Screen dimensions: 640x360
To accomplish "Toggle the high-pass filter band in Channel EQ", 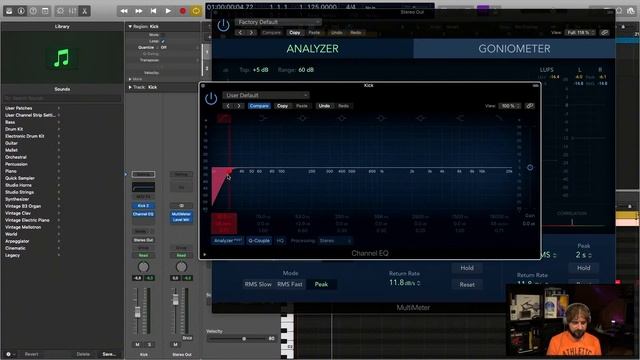I will tap(223, 118).
